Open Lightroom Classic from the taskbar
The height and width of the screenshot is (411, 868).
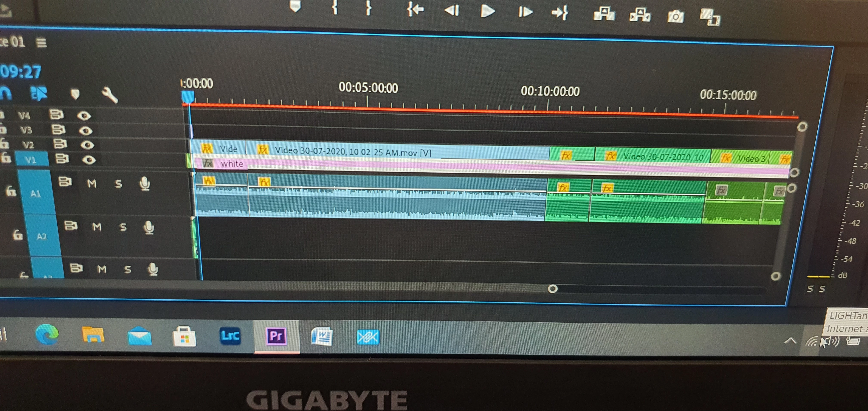(230, 336)
